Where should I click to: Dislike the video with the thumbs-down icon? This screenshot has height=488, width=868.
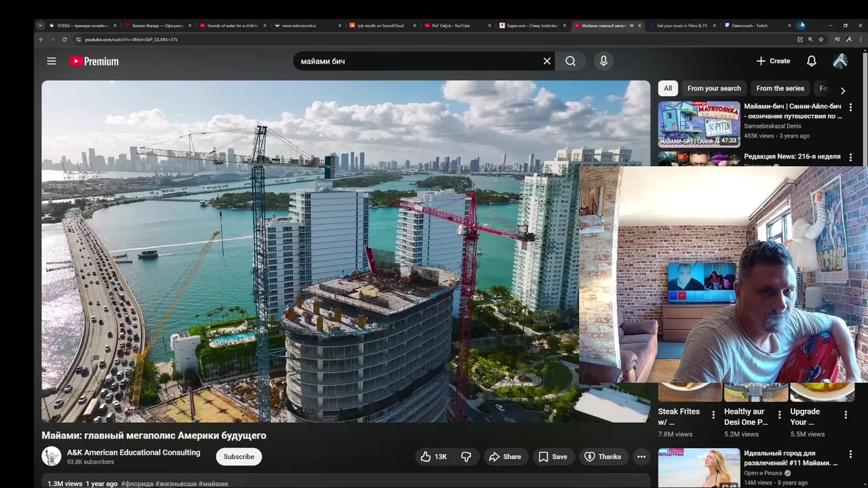466,457
